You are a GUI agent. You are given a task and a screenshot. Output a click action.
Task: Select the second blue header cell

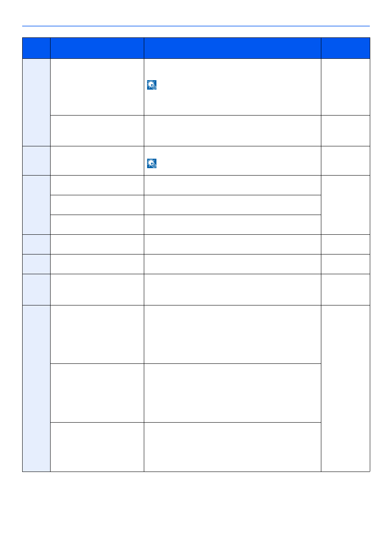point(97,48)
